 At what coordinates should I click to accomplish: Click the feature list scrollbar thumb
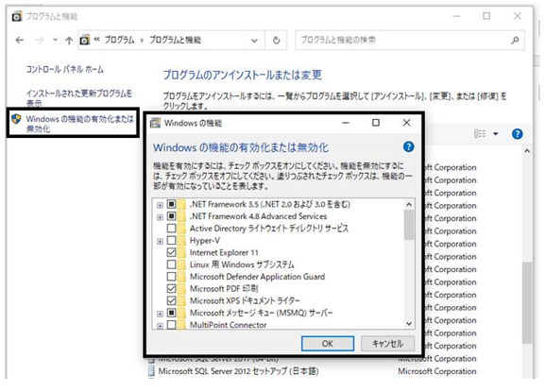coord(409,225)
